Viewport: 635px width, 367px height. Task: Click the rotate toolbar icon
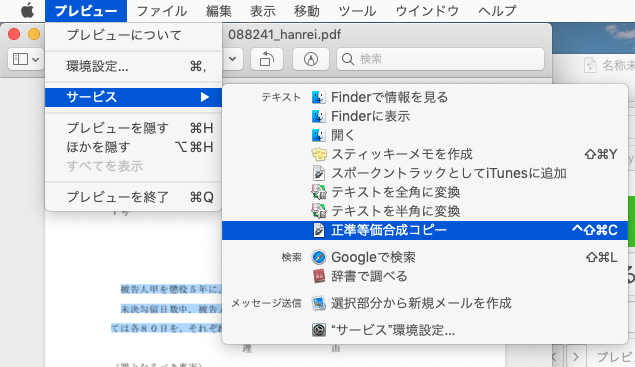coord(266,59)
